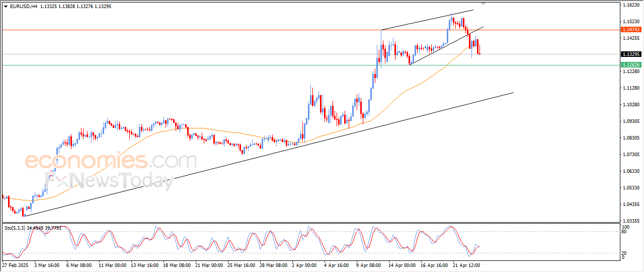The width and height of the screenshot is (644, 272).
Task: Click the 1.07305 price axis label
Action: 631,155
